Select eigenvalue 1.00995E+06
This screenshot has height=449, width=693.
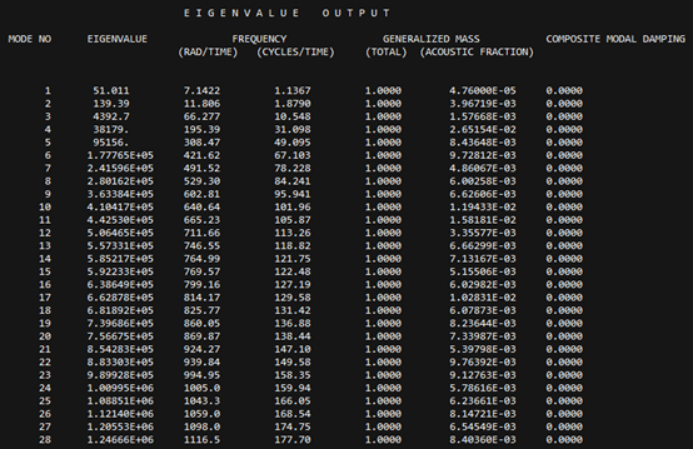(x=120, y=388)
